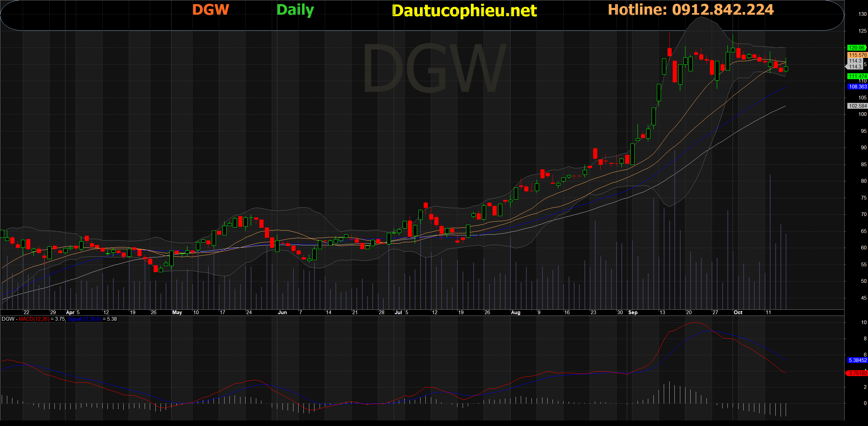Click the Sep marker on the date axis
868x426 pixels.
(x=633, y=312)
